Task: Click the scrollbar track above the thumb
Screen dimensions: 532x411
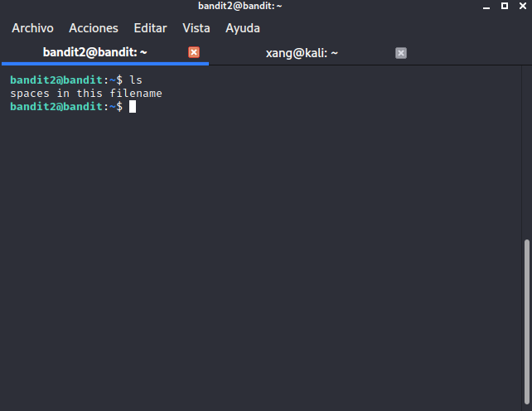Action: click(526, 152)
